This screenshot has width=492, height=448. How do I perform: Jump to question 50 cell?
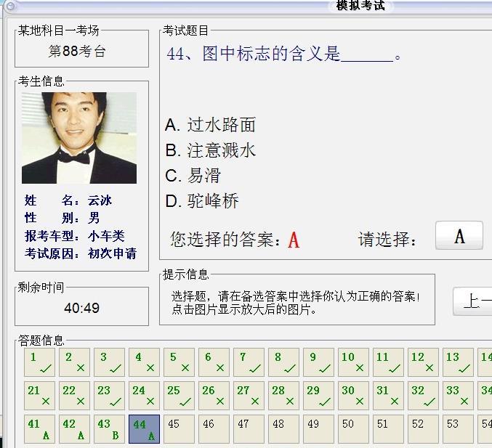353,429
